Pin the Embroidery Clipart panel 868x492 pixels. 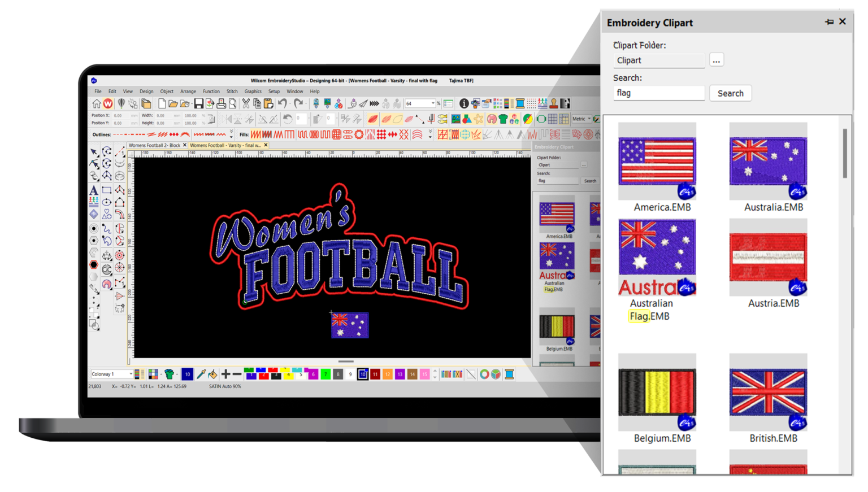click(829, 21)
